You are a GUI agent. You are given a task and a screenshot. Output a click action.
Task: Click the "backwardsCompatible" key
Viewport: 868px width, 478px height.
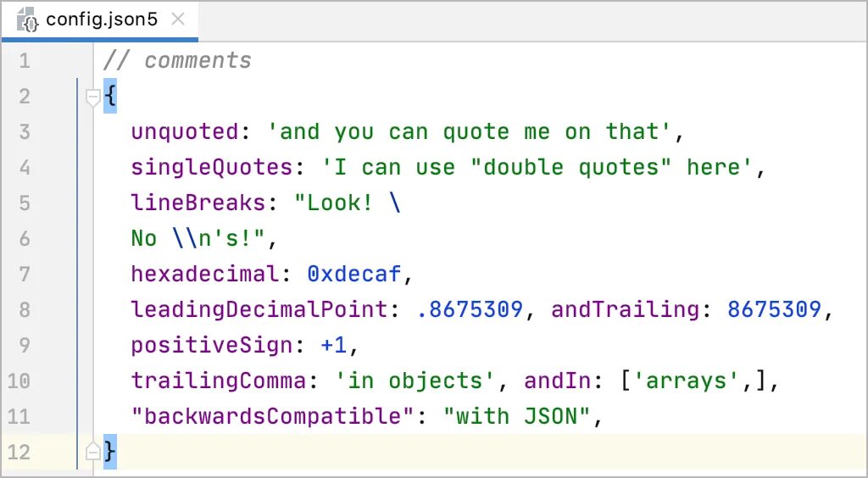(x=273, y=416)
